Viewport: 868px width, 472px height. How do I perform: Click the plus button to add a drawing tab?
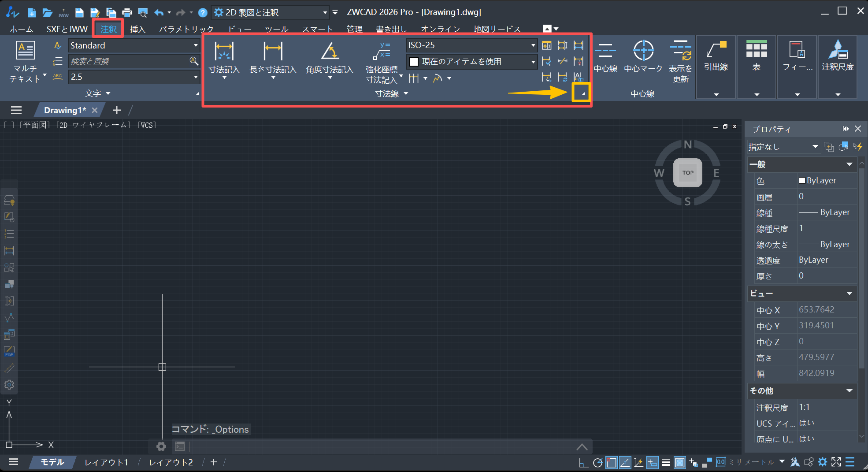click(x=116, y=110)
